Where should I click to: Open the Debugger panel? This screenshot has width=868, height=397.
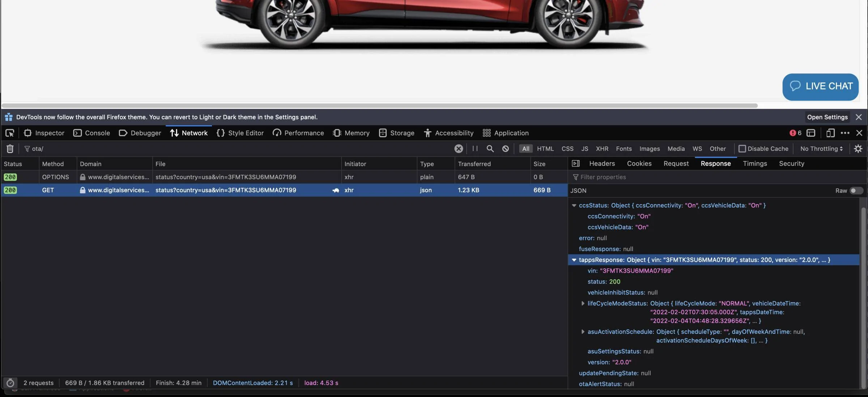140,133
